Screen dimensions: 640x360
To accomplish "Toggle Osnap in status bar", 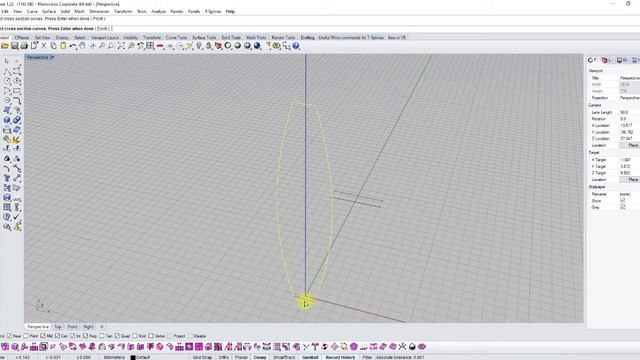I will [x=260, y=357].
